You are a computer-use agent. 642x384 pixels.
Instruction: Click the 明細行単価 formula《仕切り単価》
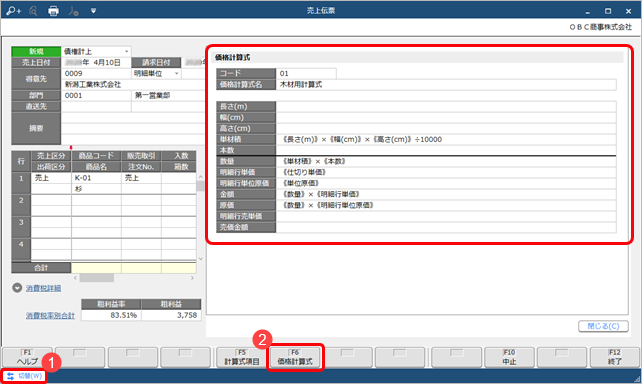tap(446, 172)
